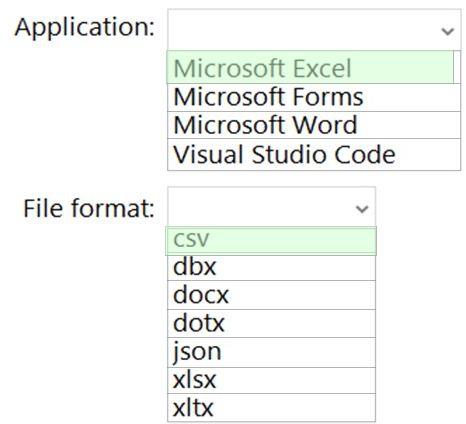Viewport: 466px width, 424px height.
Task: Choose Microsoft Forms from the list
Action: click(x=314, y=97)
